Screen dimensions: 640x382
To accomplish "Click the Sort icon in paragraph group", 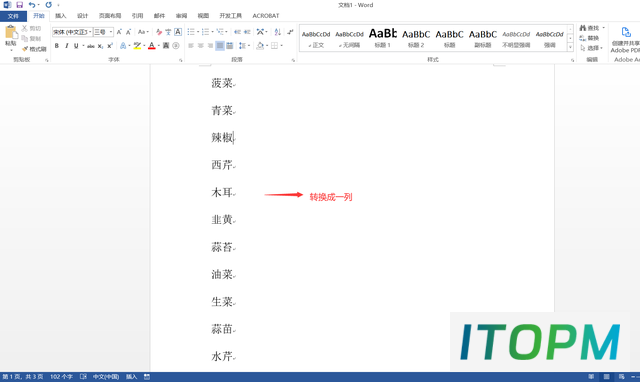I will click(278, 32).
